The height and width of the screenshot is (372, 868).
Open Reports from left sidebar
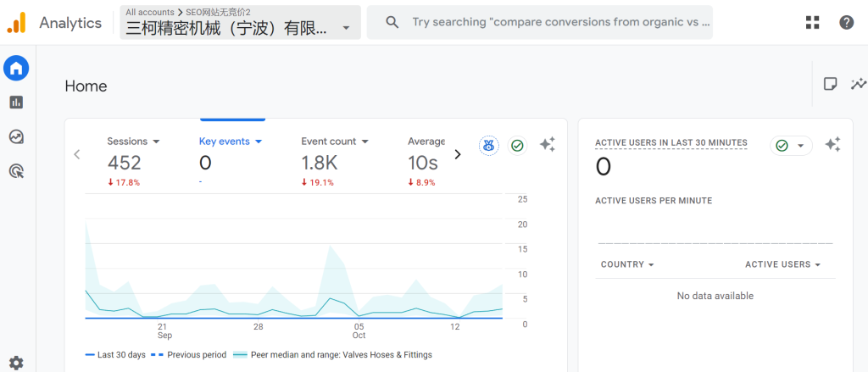tap(16, 103)
